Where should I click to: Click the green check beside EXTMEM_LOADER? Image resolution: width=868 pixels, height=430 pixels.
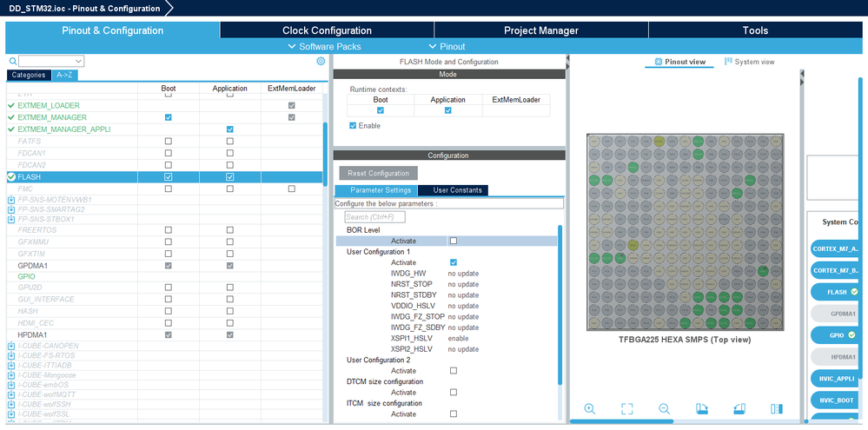[x=11, y=105]
